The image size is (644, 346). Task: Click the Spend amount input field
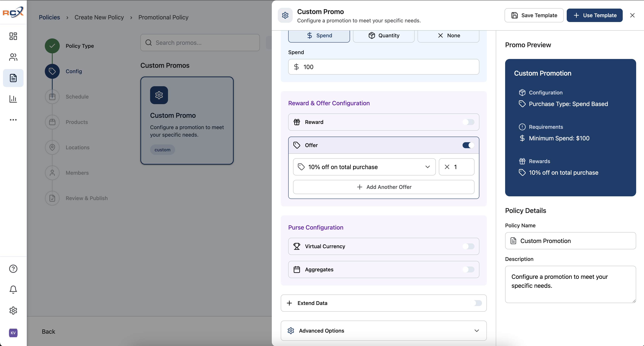pyautogui.click(x=383, y=67)
